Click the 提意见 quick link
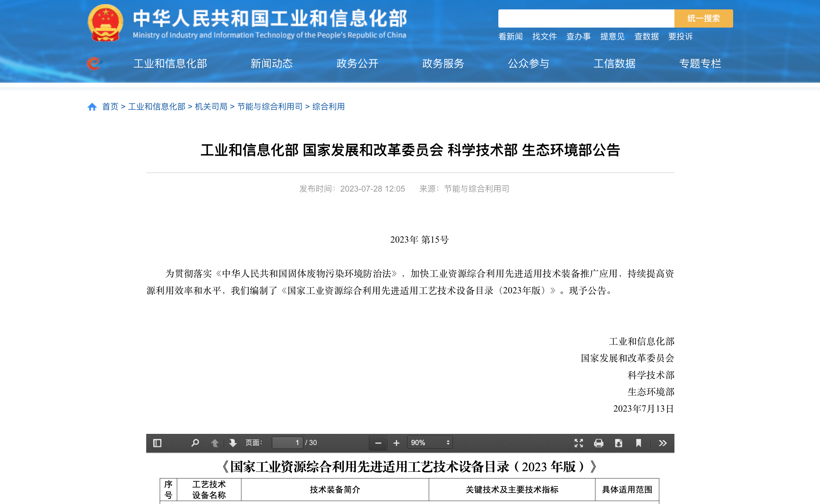The image size is (820, 504). pos(612,36)
